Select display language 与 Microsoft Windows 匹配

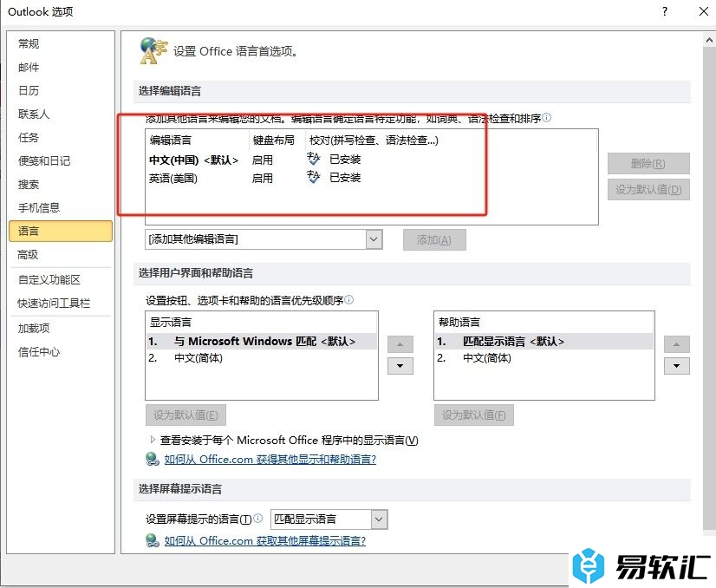click(261, 342)
